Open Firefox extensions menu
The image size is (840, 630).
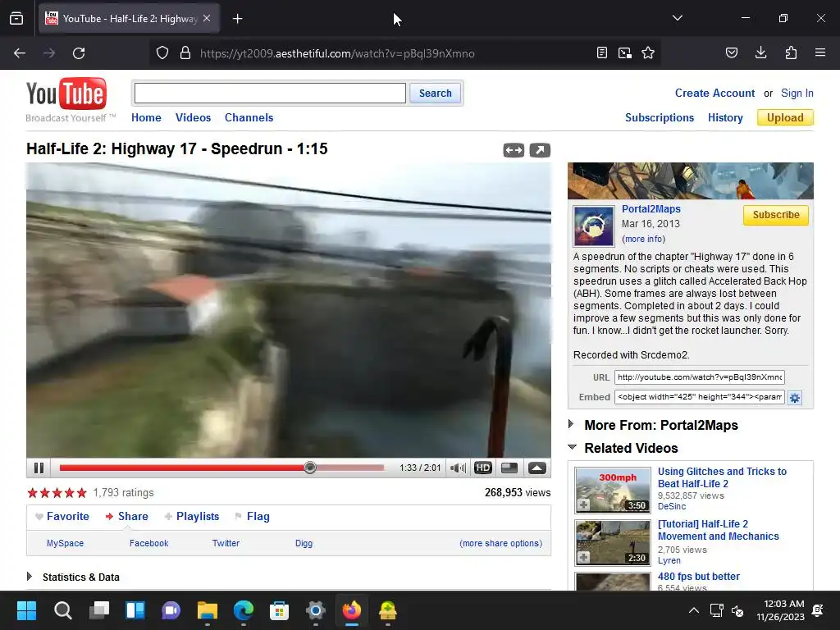(791, 53)
